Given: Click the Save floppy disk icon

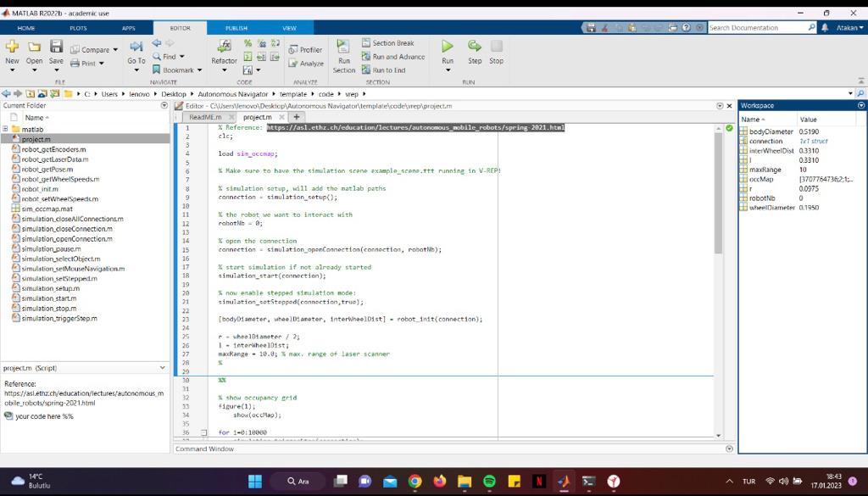Looking at the screenshot, I should click(56, 47).
